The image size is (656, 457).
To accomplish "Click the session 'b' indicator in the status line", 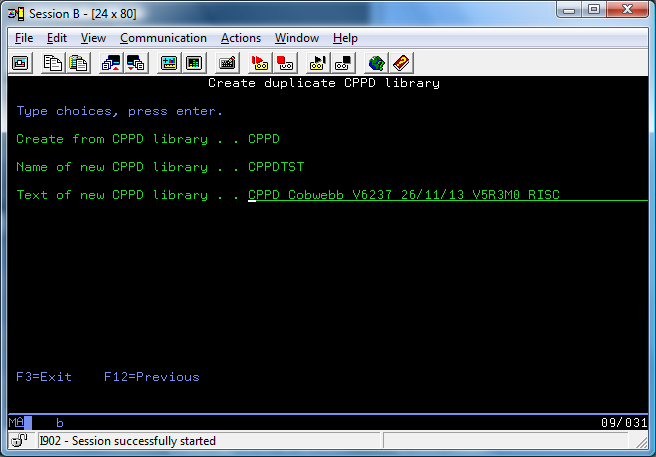I will pyautogui.click(x=60, y=423).
